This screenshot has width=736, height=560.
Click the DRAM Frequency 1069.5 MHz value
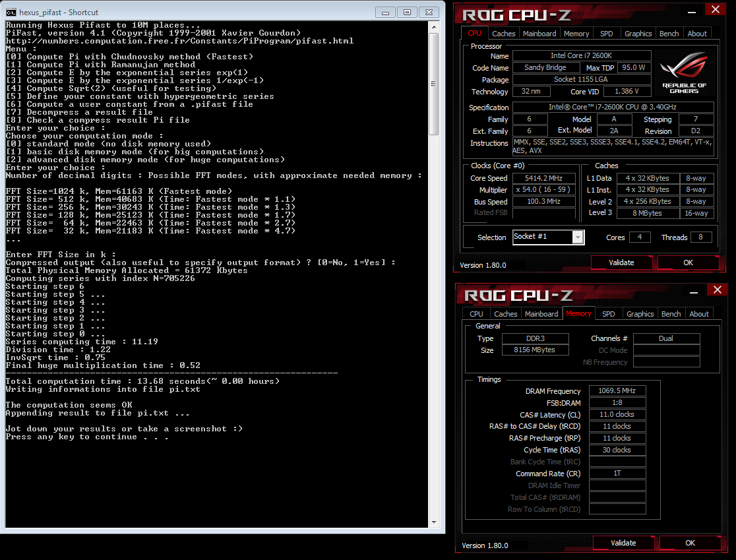(617, 390)
